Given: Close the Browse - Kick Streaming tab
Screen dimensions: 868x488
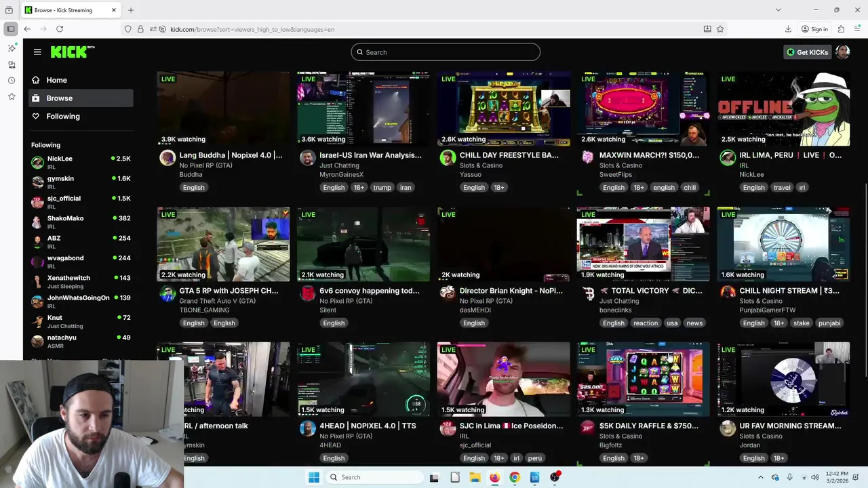Looking at the screenshot, I should tap(114, 10).
